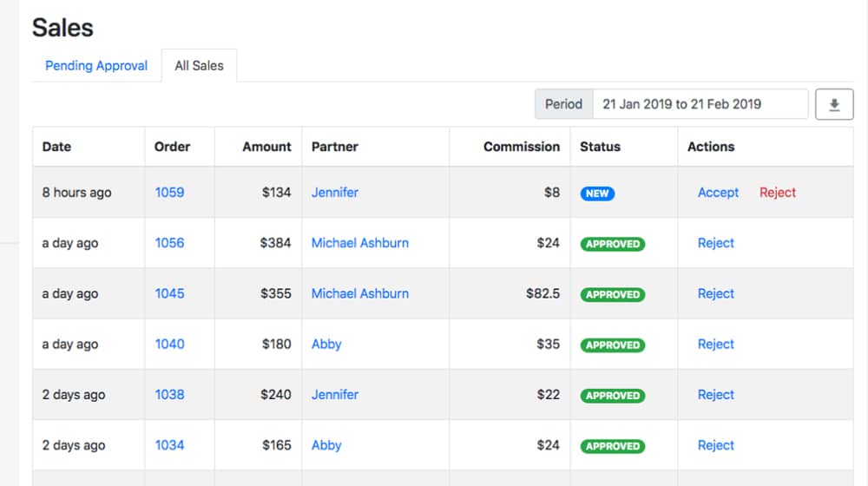Screen dimensions: 868x486
Task: Open order 1034 link
Action: (169, 445)
